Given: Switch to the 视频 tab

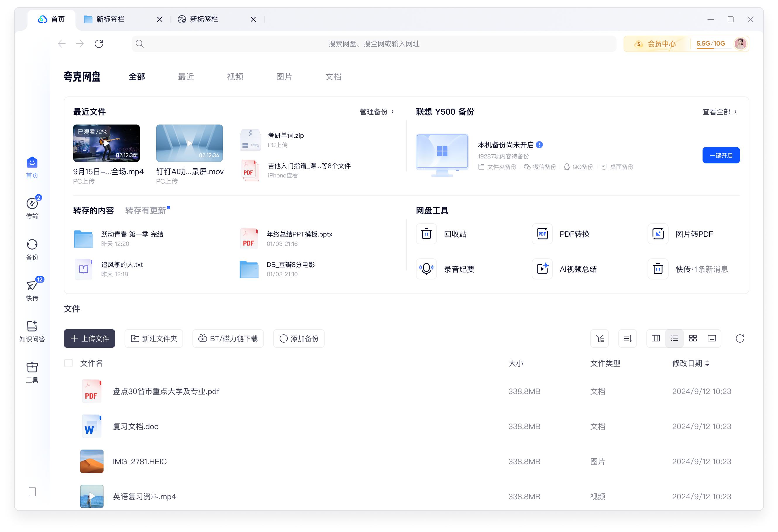Looking at the screenshot, I should pos(235,77).
